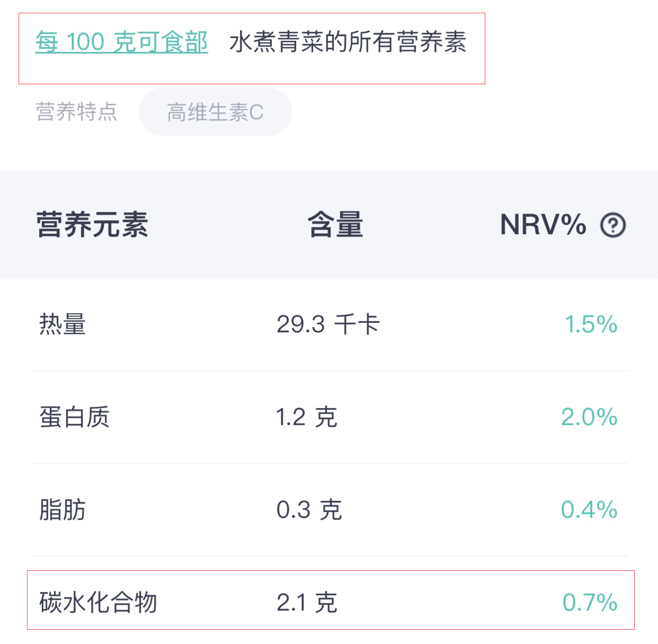The height and width of the screenshot is (644, 658).
Task: Select the 脂肪 row label
Action: pos(63,510)
